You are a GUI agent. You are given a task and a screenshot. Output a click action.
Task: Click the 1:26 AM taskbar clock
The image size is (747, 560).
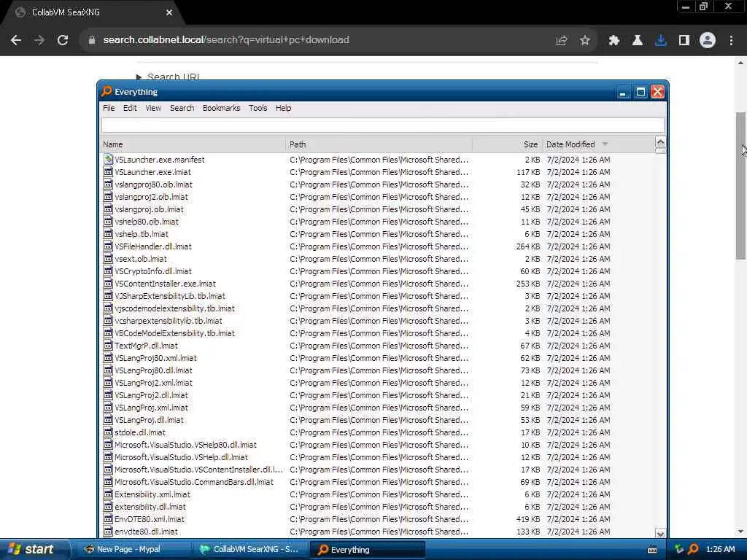[720, 549]
